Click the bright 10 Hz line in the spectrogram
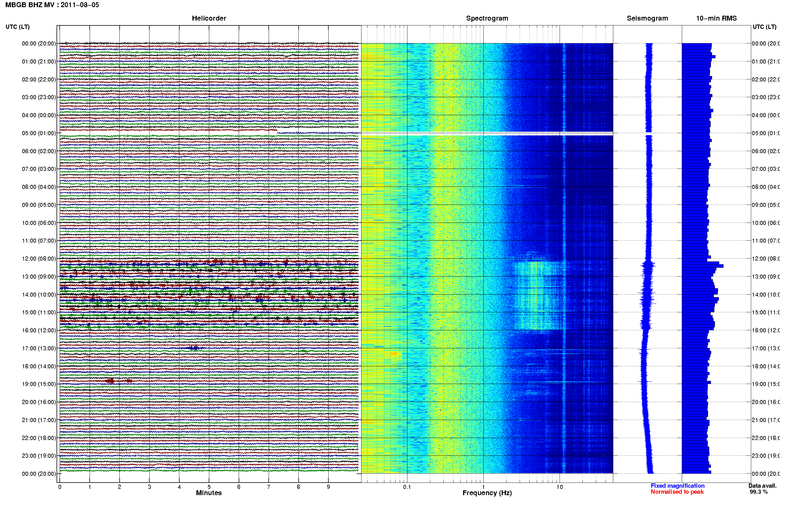This screenshot has width=812, height=508. [x=564, y=258]
